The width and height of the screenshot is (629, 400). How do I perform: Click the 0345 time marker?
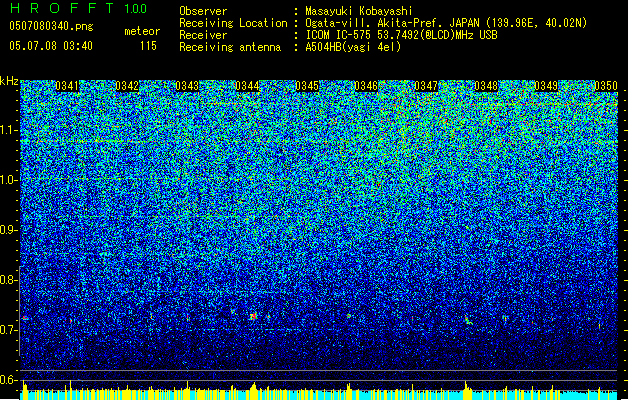click(307, 86)
